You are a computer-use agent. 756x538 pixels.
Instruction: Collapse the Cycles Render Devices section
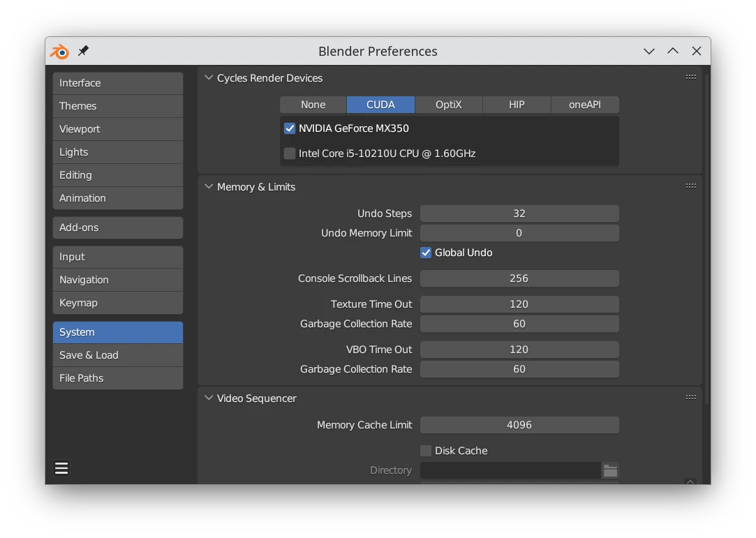point(209,78)
